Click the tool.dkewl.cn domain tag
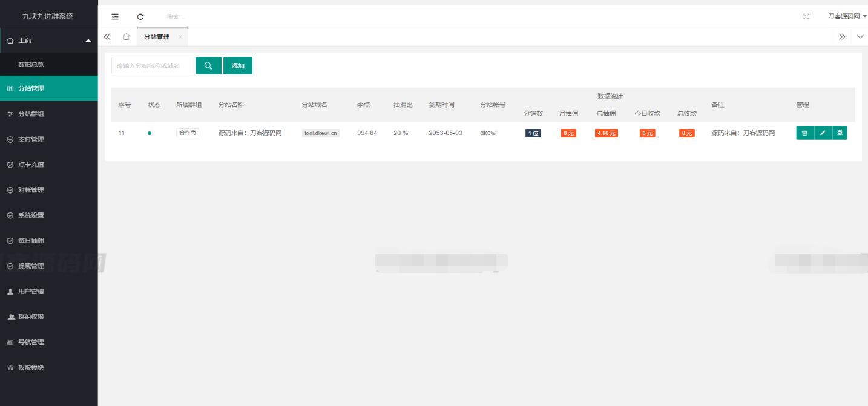The image size is (868, 406). (x=320, y=133)
